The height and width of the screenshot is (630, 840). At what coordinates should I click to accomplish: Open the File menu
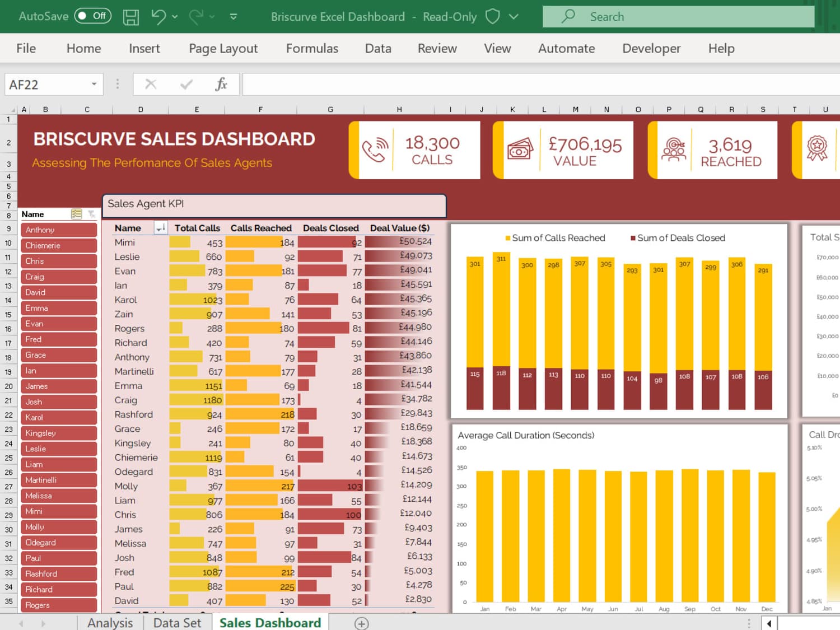pos(26,49)
